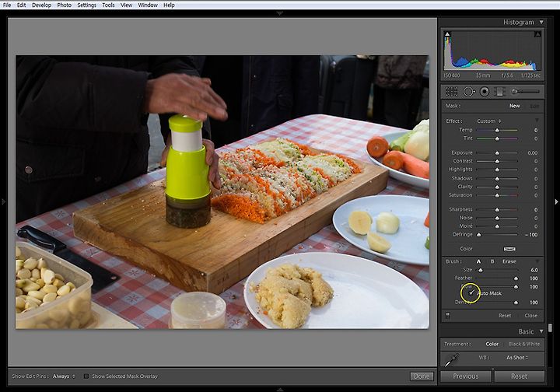Uncheck the Auto Mask checkbox
560x392 pixels.
point(471,292)
